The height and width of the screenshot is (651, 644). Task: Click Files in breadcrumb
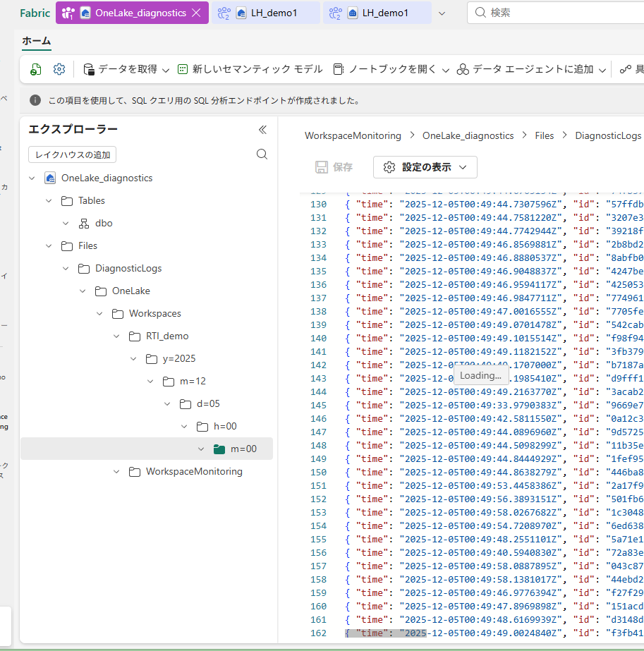pos(545,135)
